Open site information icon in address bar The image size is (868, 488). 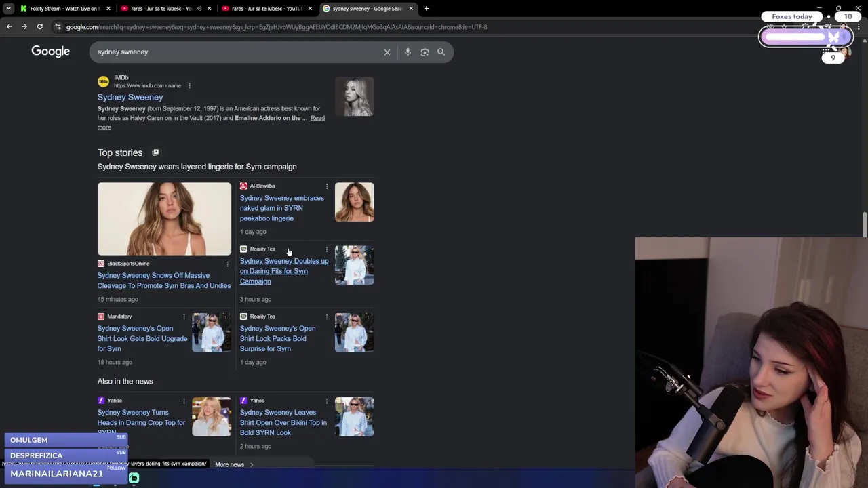pos(58,27)
